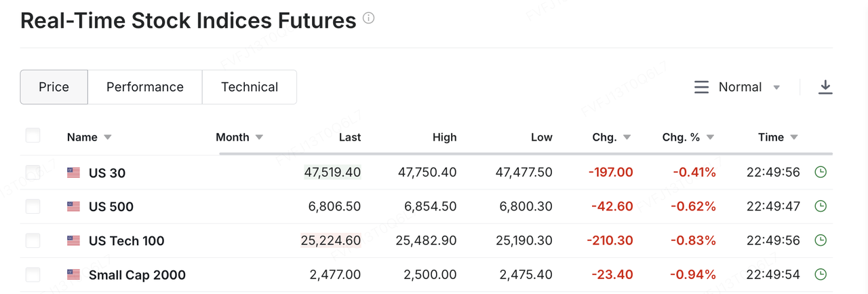This screenshot has height=294, width=868.
Task: Download the futures table data
Action: tap(825, 87)
